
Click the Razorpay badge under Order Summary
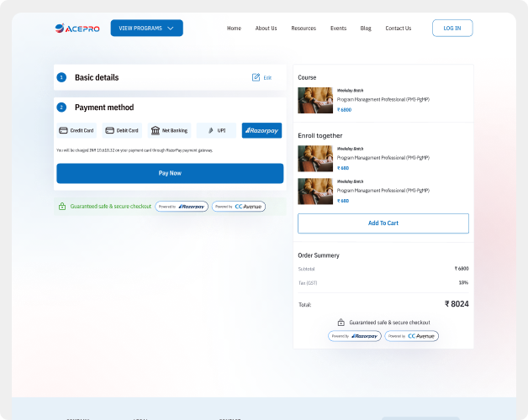point(354,336)
